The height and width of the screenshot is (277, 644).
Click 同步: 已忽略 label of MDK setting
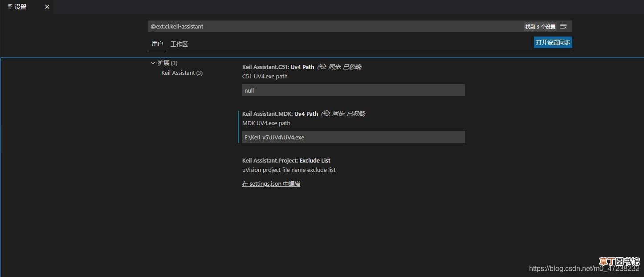[349, 114]
